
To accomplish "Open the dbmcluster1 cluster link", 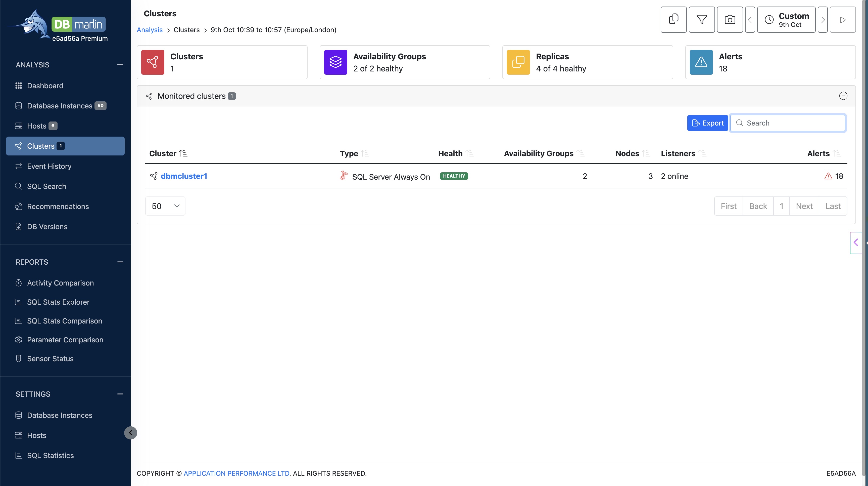I will pos(184,176).
